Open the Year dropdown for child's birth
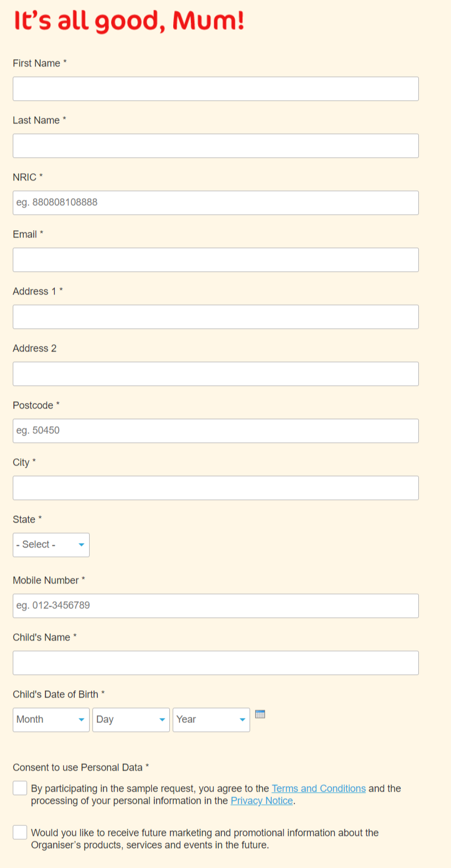 pyautogui.click(x=211, y=720)
